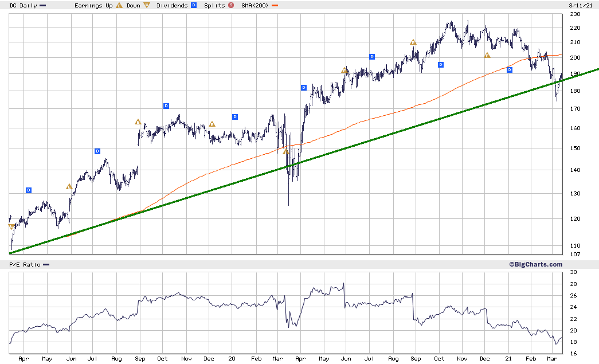Open the ©BigCharts.com link

(535, 264)
